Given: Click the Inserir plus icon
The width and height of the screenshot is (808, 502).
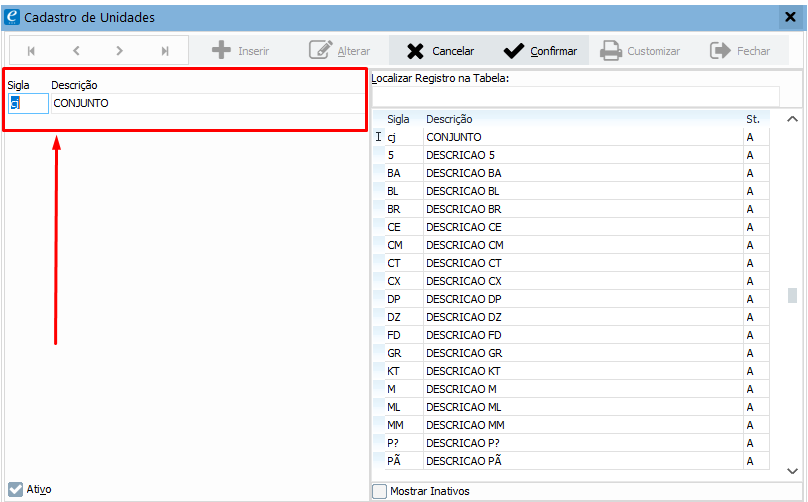Looking at the screenshot, I should (x=222, y=51).
